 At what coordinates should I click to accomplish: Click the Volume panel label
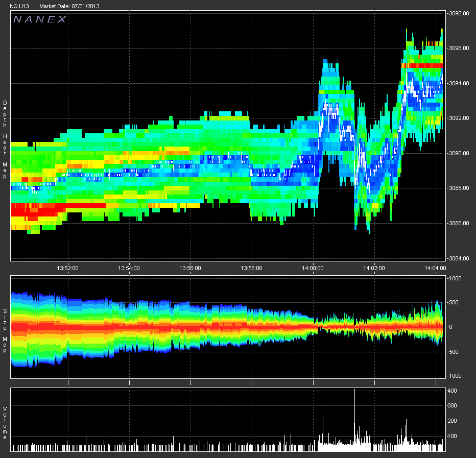click(x=5, y=423)
